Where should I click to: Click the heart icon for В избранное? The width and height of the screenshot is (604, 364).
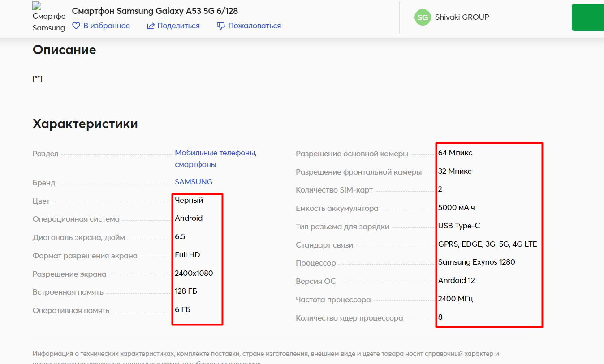click(76, 26)
